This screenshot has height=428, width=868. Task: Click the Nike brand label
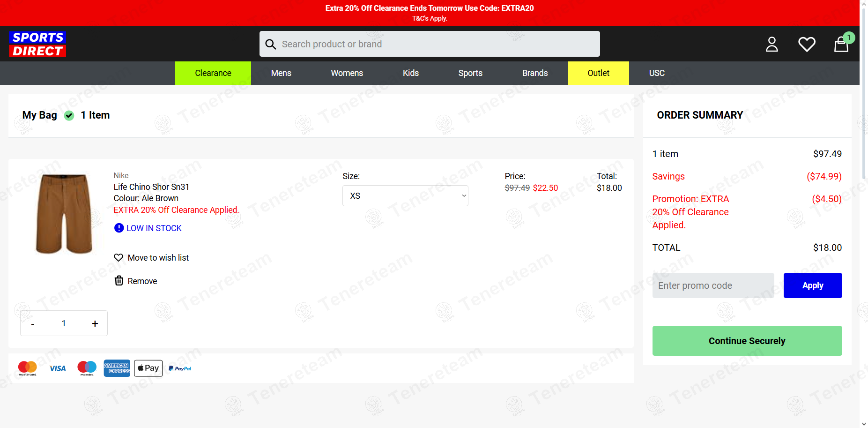pyautogui.click(x=121, y=175)
